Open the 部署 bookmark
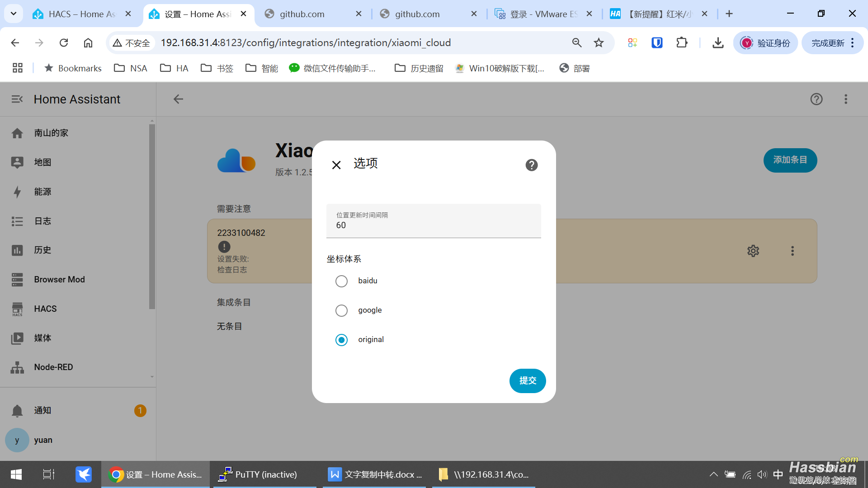 coord(575,68)
